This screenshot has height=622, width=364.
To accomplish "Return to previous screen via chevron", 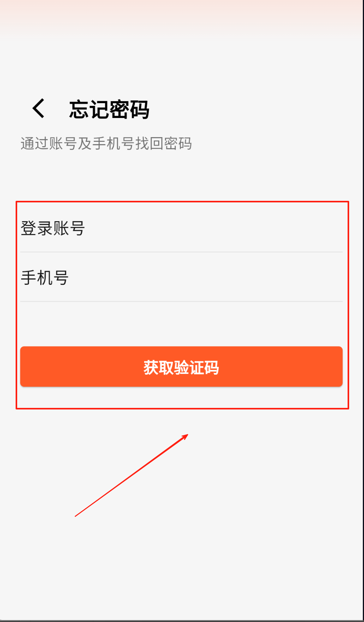I will [38, 108].
